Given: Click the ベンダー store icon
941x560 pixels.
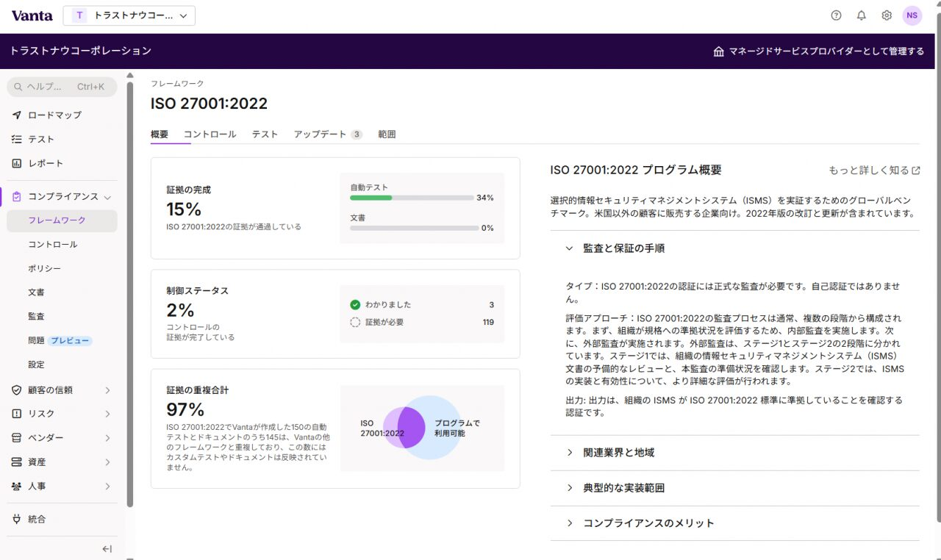Looking at the screenshot, I should click(17, 438).
